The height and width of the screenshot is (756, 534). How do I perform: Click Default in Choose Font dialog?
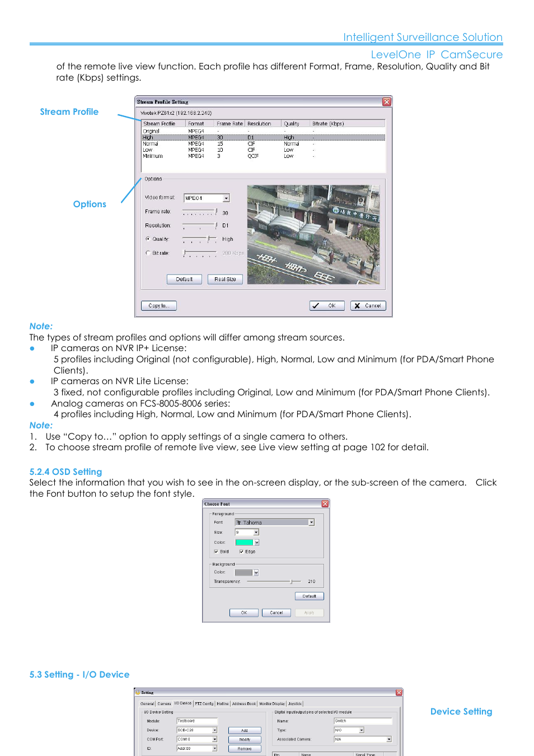click(x=310, y=596)
